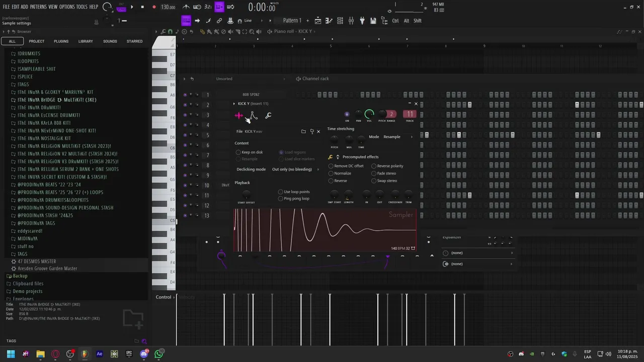
Task: Select the piano roll zoom tool
Action: (252, 31)
